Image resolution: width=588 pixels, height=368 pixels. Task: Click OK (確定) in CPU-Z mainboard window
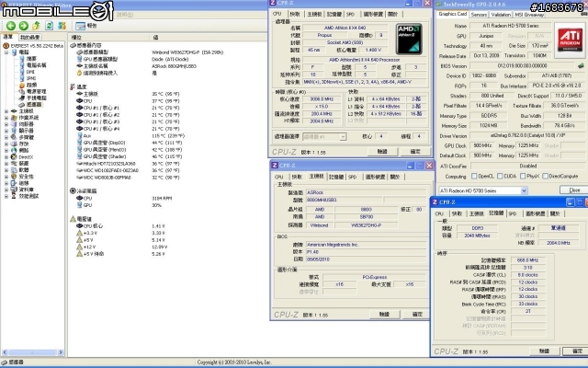click(417, 314)
